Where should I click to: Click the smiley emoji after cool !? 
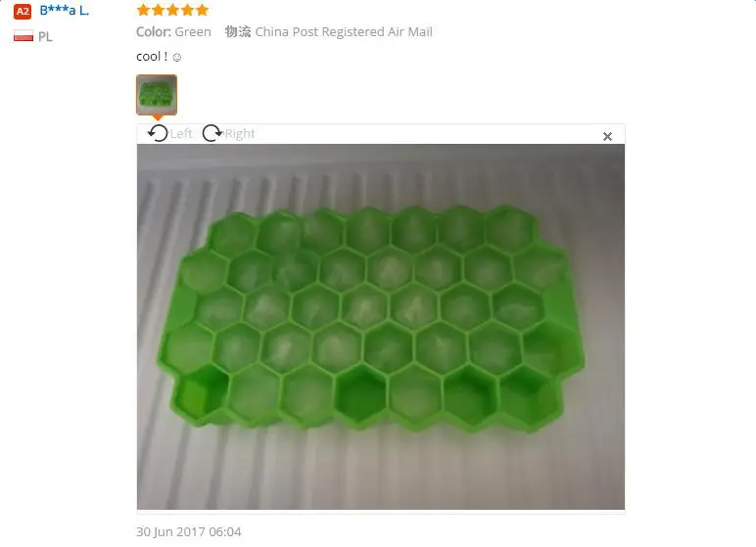click(177, 58)
